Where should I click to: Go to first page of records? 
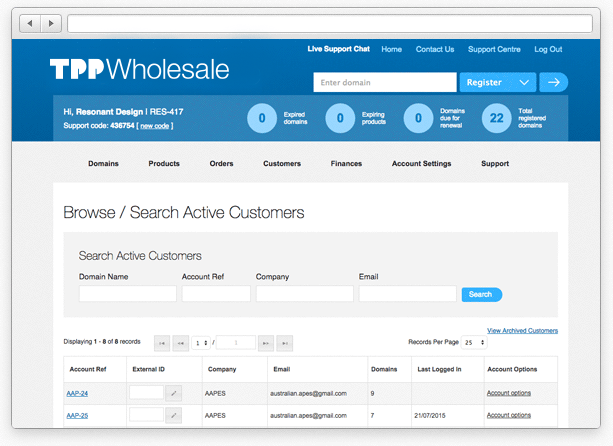(162, 342)
